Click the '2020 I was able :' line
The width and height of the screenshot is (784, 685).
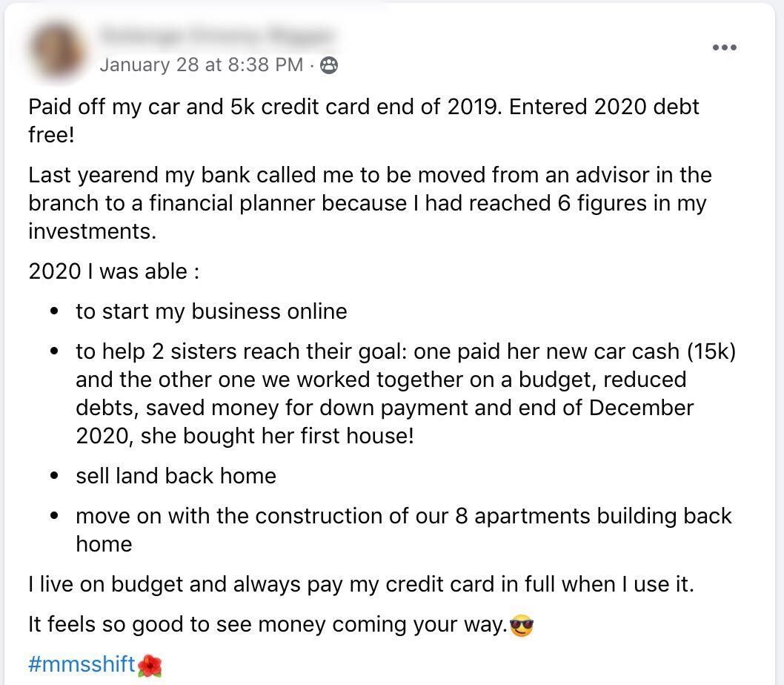point(114,271)
